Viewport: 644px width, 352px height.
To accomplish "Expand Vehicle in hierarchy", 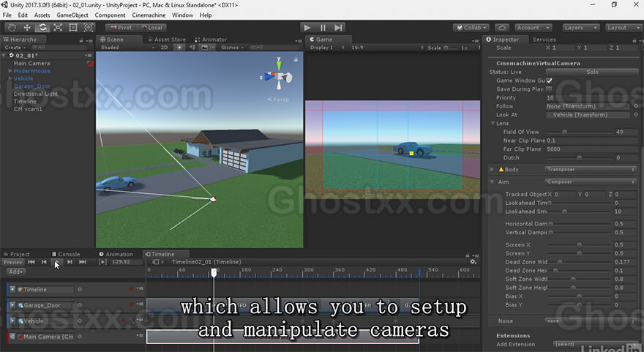I will (10, 78).
